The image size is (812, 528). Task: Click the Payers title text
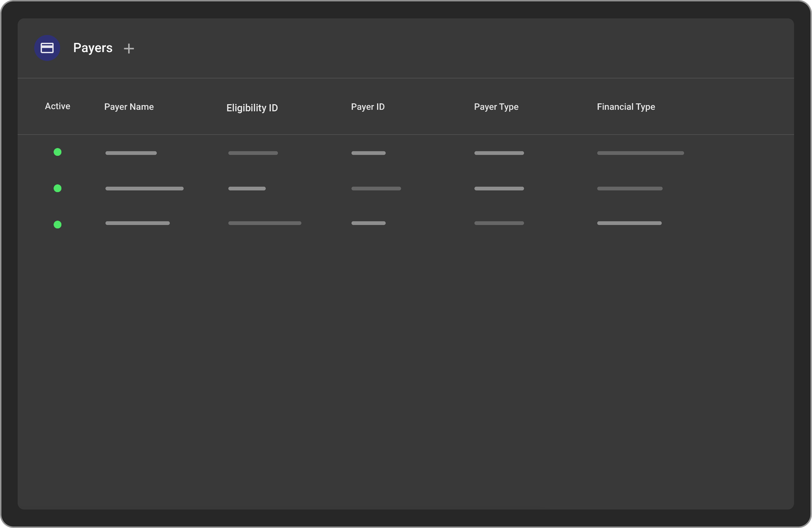[x=92, y=48]
